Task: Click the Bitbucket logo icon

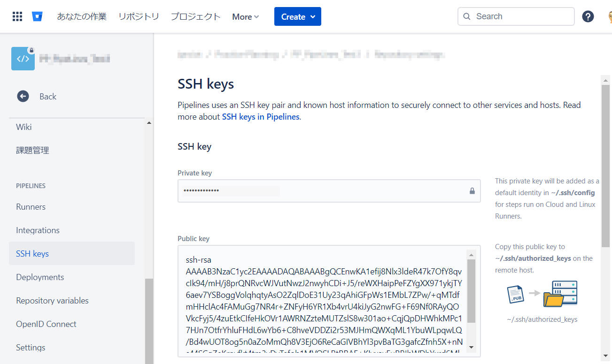Action: [38, 15]
